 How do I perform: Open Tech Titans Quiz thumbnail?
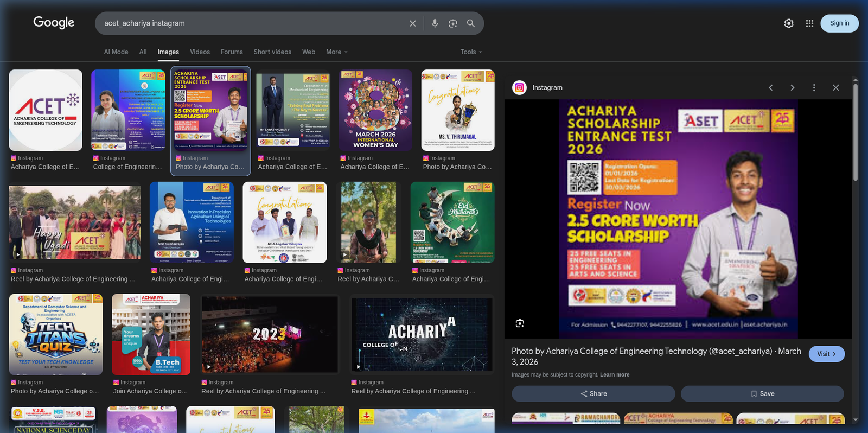(x=56, y=335)
